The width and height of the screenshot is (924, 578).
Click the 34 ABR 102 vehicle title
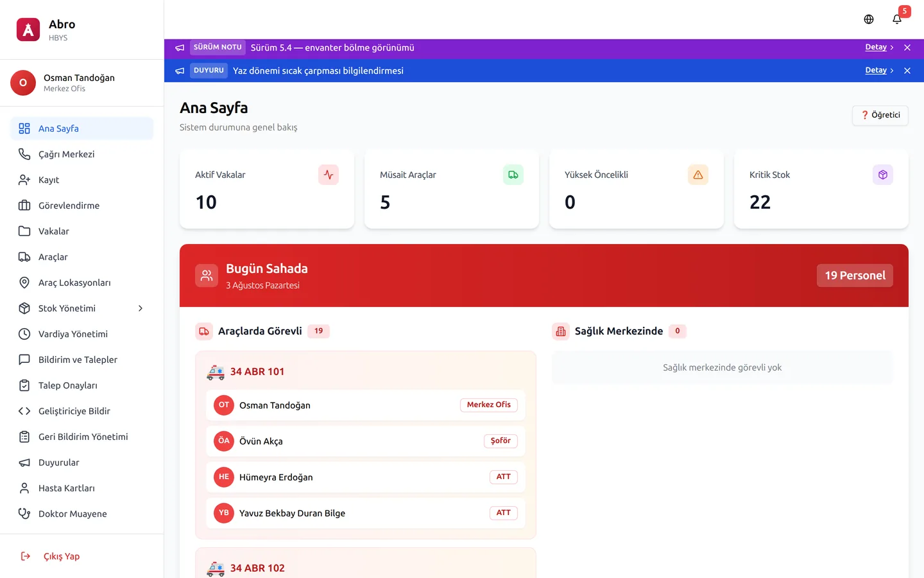click(257, 568)
